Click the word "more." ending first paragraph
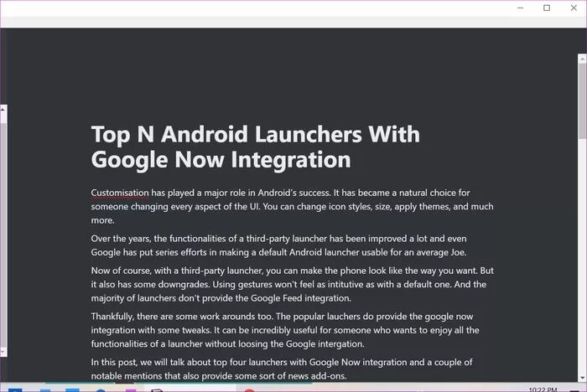The image size is (587, 392). [102, 220]
